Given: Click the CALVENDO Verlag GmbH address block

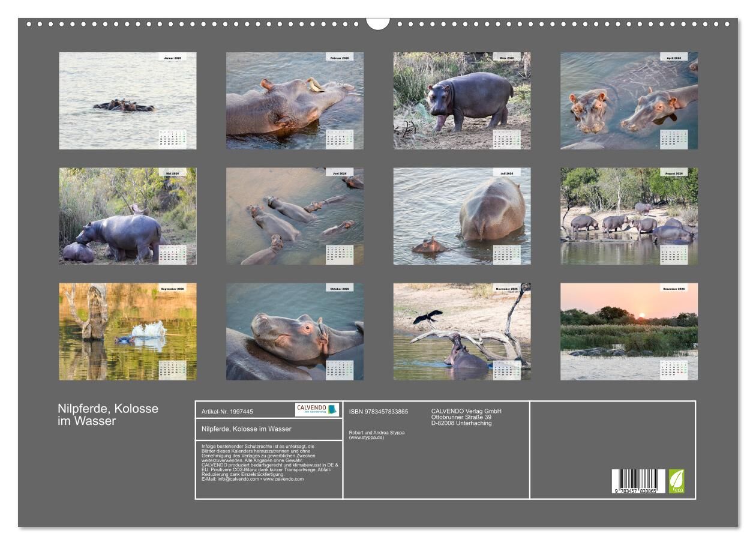Looking at the screenshot, I should click(x=466, y=417).
